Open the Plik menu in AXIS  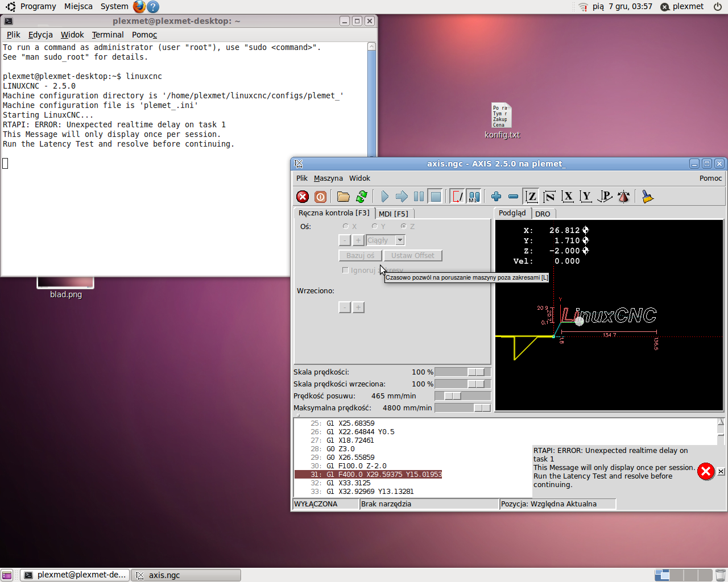tap(301, 178)
